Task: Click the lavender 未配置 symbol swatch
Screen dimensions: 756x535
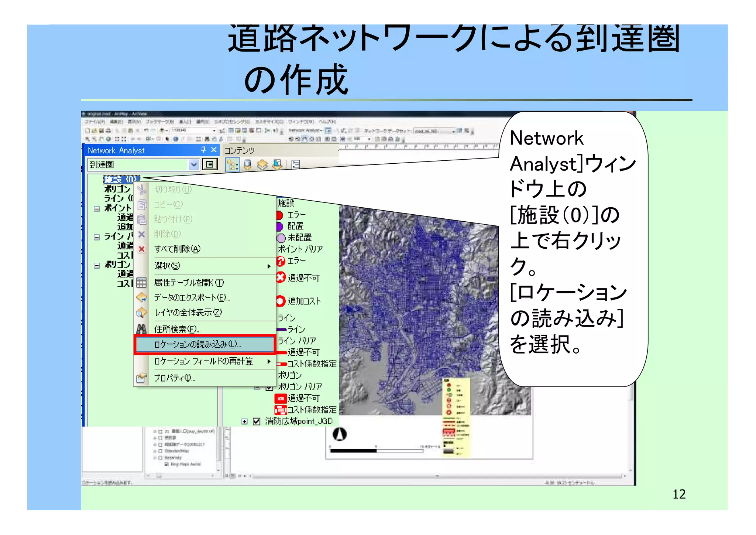Action: 281,238
